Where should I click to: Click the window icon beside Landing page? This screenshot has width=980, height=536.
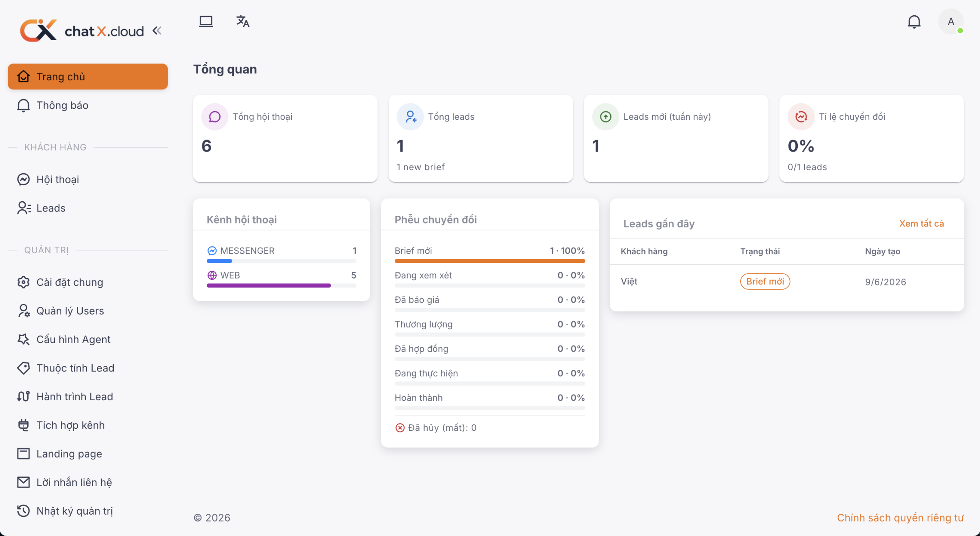pos(23,454)
